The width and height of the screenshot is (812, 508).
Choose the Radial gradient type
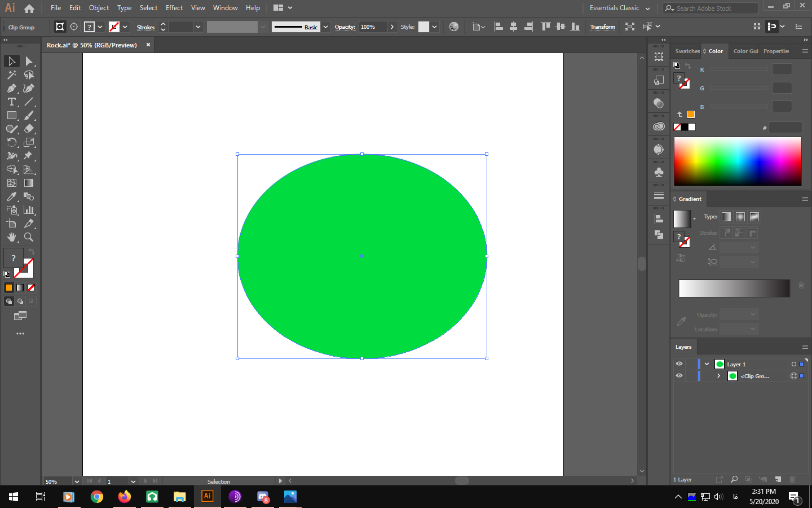(740, 217)
